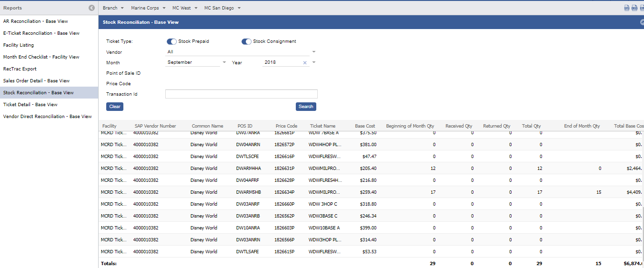Open the RecTrac Export report

coord(20,69)
